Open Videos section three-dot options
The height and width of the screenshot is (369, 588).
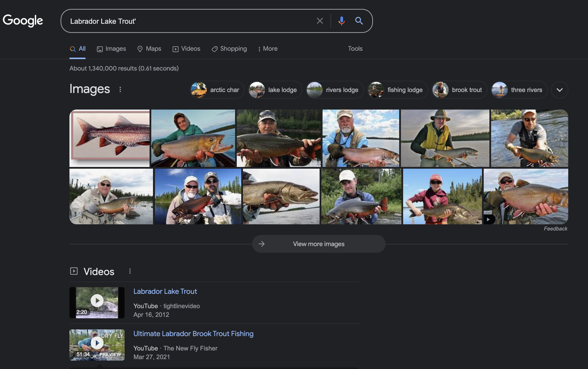tap(130, 271)
